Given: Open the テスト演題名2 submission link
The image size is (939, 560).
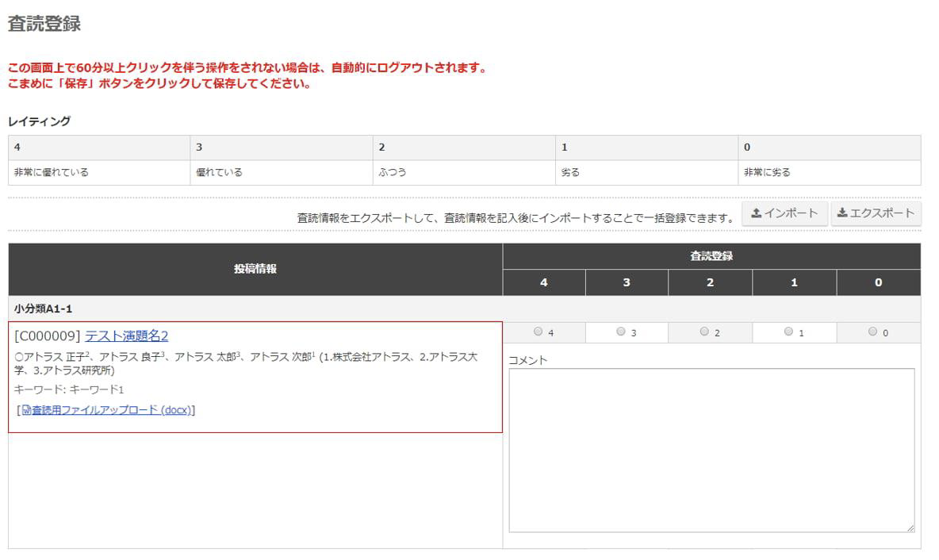Looking at the screenshot, I should pyautogui.click(x=127, y=336).
